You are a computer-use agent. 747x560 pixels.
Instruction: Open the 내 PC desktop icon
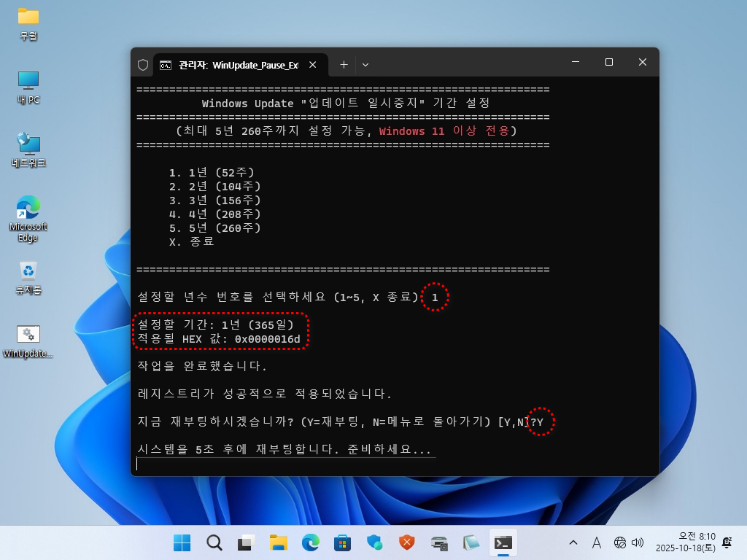[x=28, y=87]
